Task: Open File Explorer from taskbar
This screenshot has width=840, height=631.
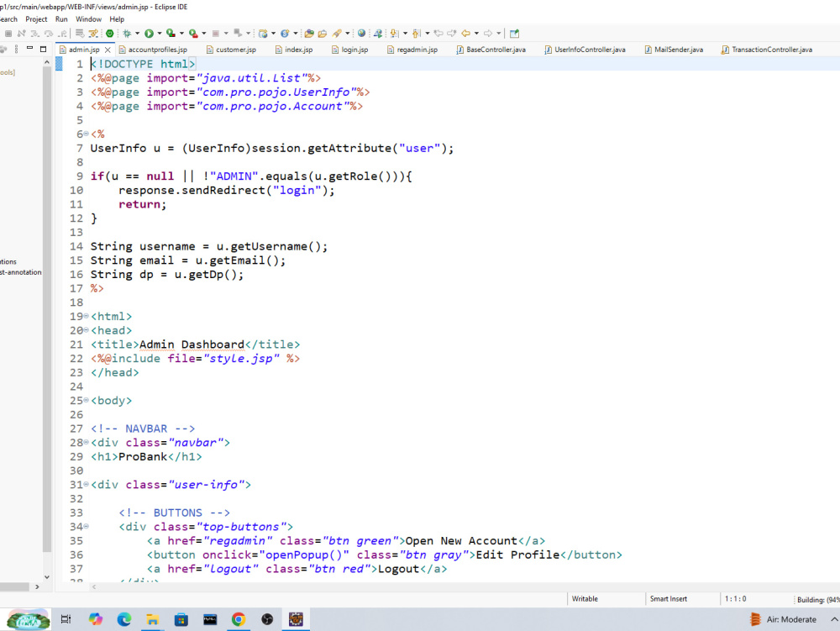Action: click(153, 619)
